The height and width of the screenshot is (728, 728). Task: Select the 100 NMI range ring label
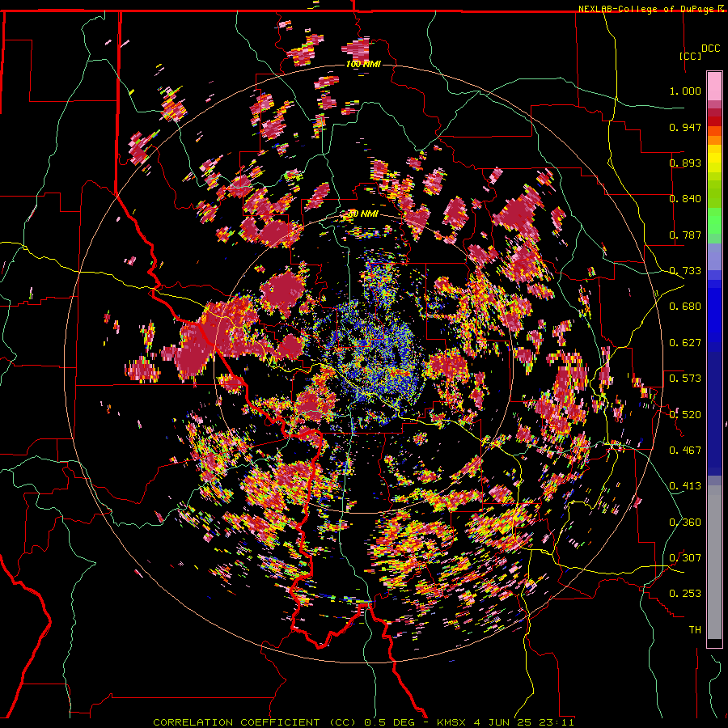coord(363,64)
